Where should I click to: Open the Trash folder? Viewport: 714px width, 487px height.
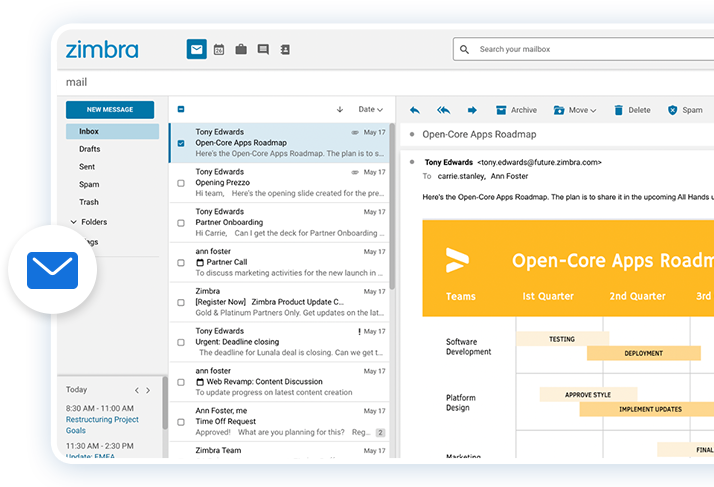pyautogui.click(x=89, y=202)
